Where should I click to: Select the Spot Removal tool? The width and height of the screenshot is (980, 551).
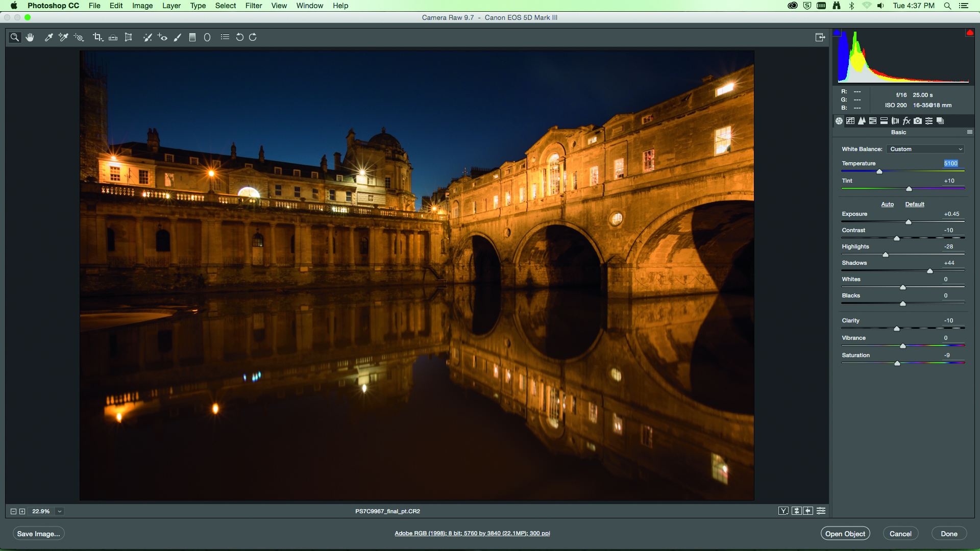[x=147, y=37]
